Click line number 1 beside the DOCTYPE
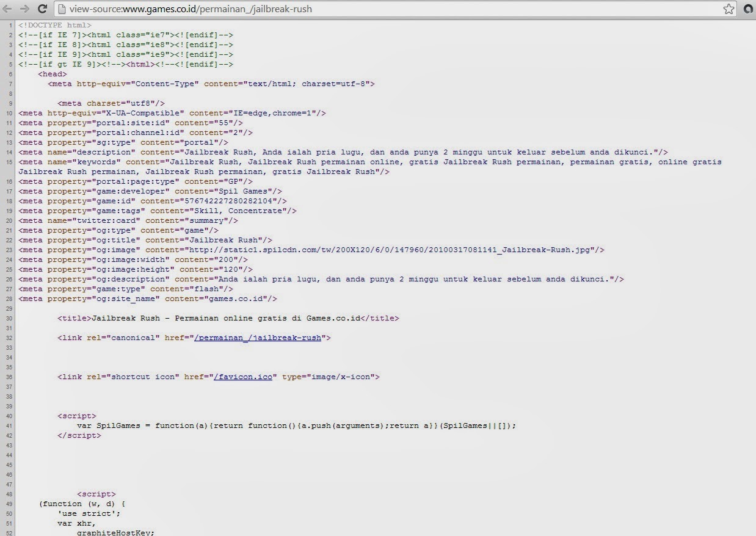756x536 pixels. pyautogui.click(x=10, y=25)
